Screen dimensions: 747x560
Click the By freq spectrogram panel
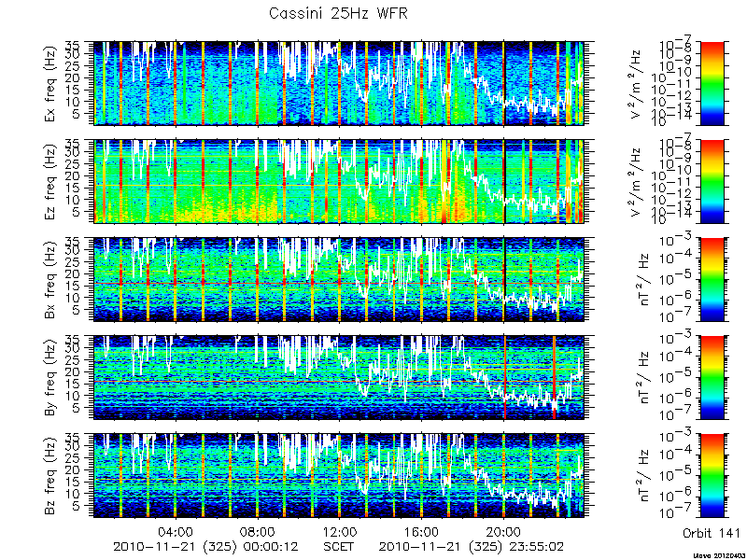(x=339, y=378)
